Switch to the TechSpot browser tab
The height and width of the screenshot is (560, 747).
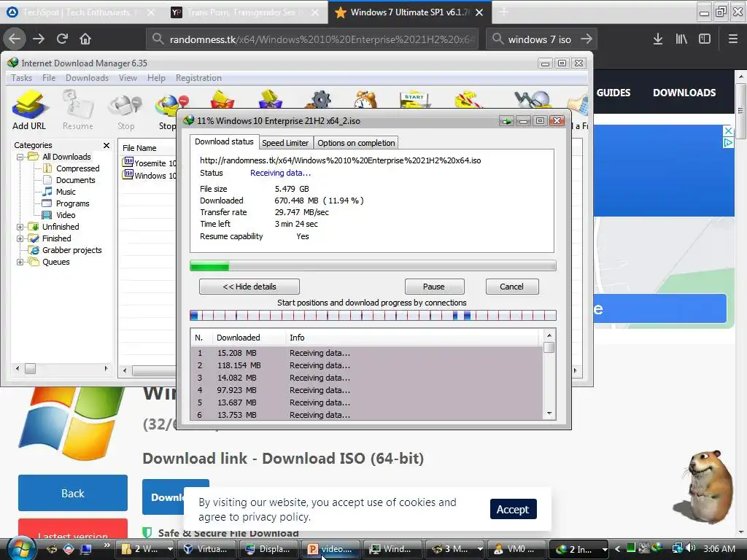point(81,12)
